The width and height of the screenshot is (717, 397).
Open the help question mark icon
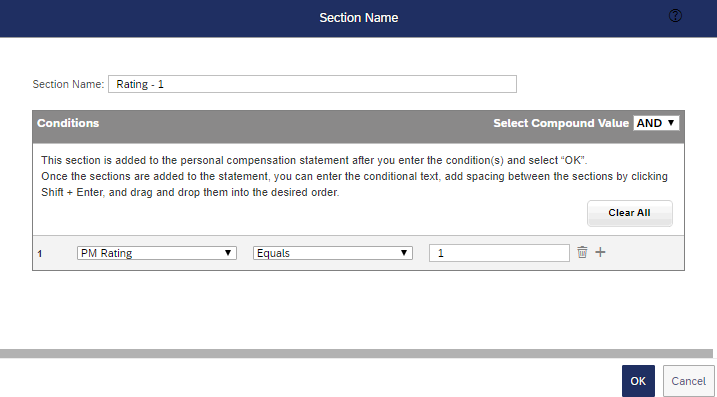675,16
